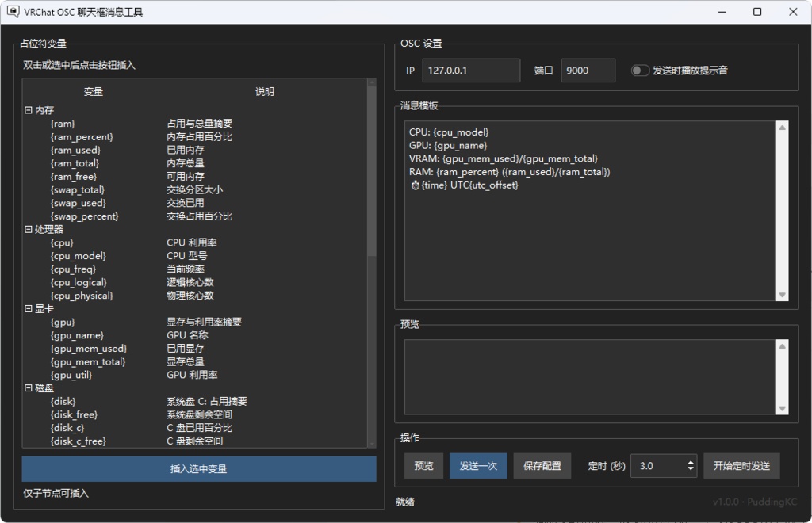Click 发送一次 to send message
This screenshot has height=523, width=812.
click(x=477, y=465)
